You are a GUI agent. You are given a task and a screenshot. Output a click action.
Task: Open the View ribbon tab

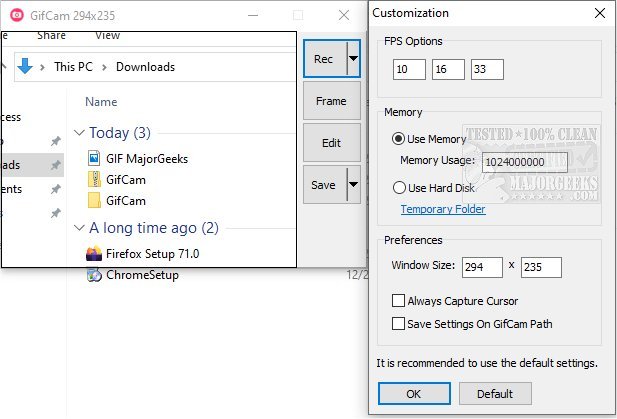pyautogui.click(x=107, y=35)
